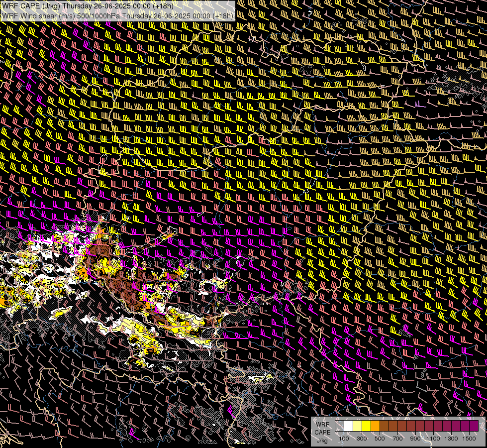The height and width of the screenshot is (448, 487).
Task: Click the white CAPE legend swatch
Action: point(349,426)
